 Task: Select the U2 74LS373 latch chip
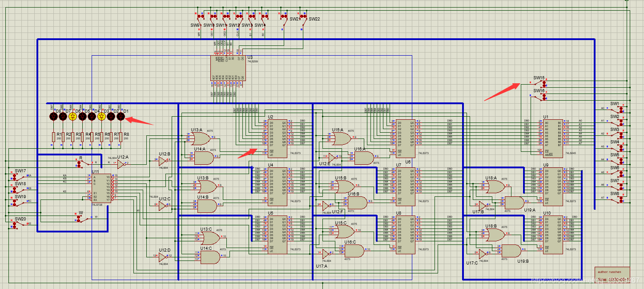278,138
